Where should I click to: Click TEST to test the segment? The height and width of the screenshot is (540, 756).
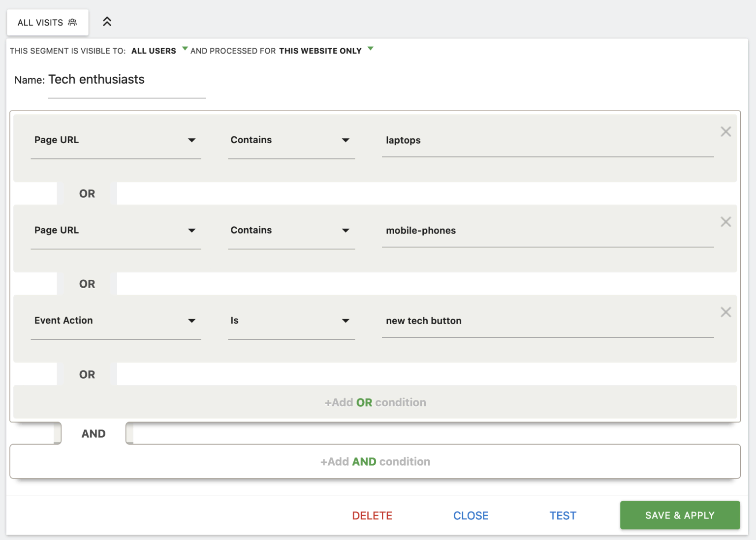[x=563, y=515]
